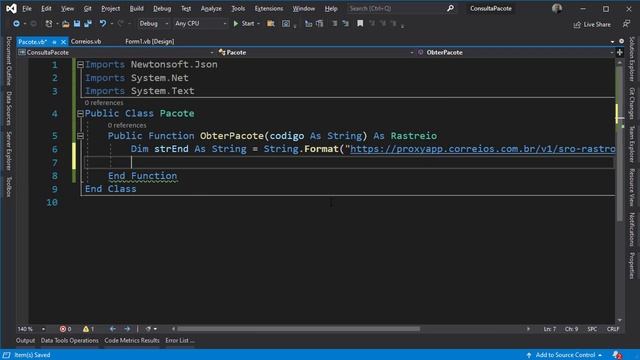The height and width of the screenshot is (360, 640).
Task: Open the Analyze menu
Action: [x=211, y=8]
